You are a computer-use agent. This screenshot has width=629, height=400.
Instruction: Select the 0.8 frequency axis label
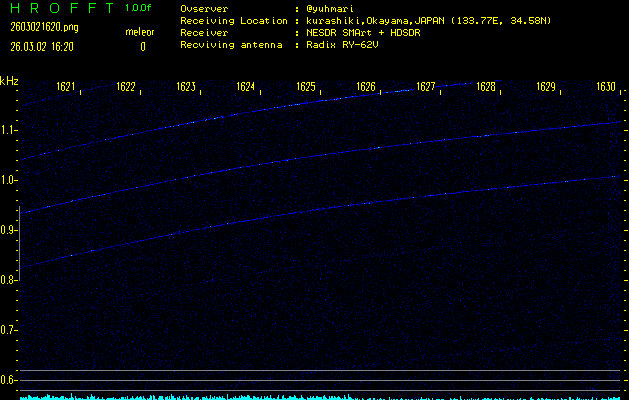(9, 280)
